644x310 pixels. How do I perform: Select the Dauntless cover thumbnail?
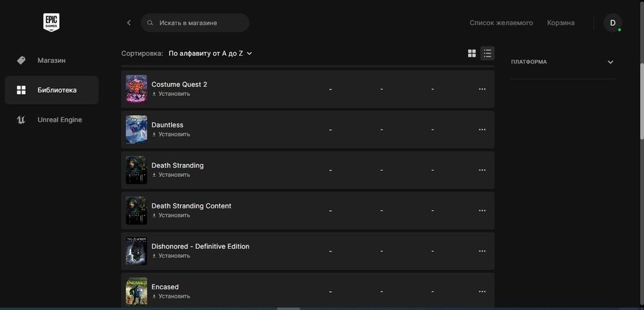pos(137,129)
